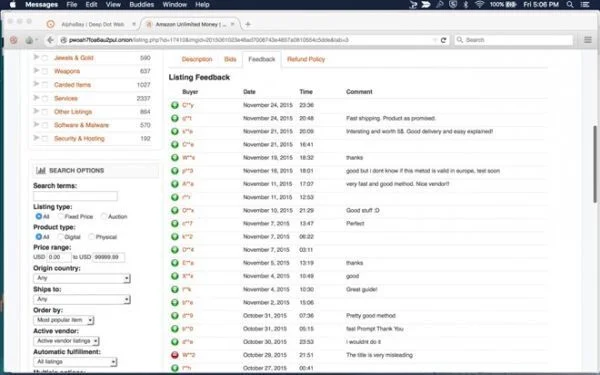Check the Weapons category checkbox

45,72
